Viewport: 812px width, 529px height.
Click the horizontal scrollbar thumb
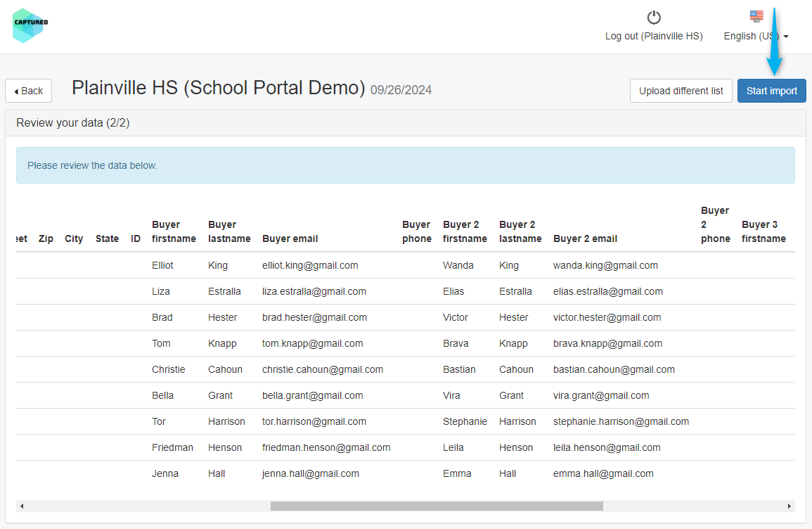coord(437,506)
